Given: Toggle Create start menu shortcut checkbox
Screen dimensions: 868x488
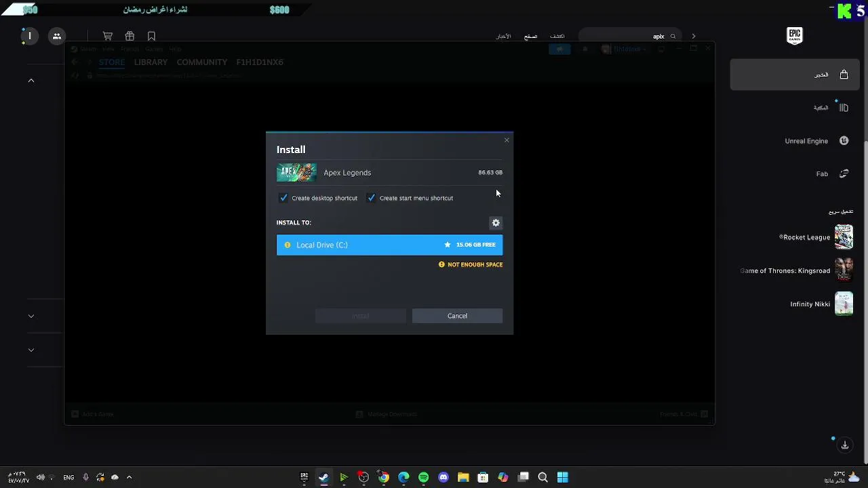Looking at the screenshot, I should pyautogui.click(x=371, y=198).
